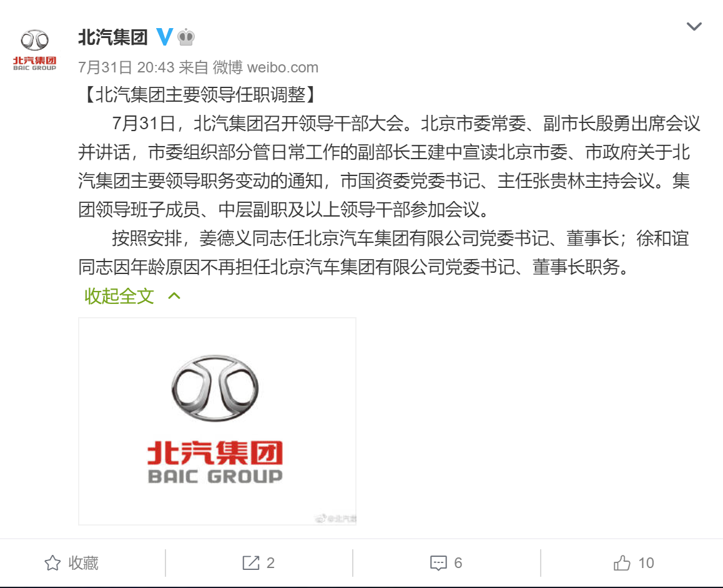Image resolution: width=723 pixels, height=588 pixels.
Task: Open comments via speech bubble icon
Action: [x=438, y=563]
